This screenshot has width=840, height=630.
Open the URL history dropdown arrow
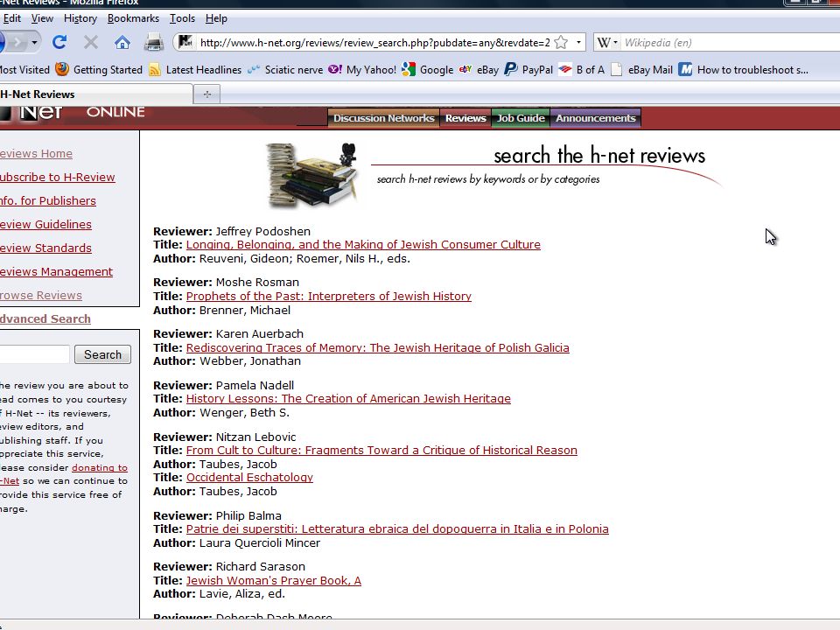pyautogui.click(x=578, y=42)
